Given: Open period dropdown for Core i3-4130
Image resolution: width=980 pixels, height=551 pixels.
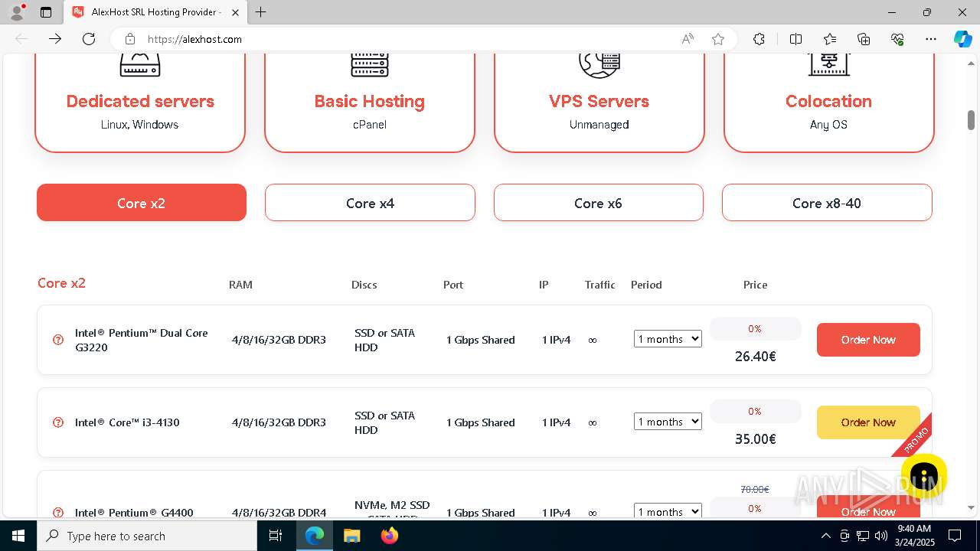Looking at the screenshot, I should (x=668, y=422).
